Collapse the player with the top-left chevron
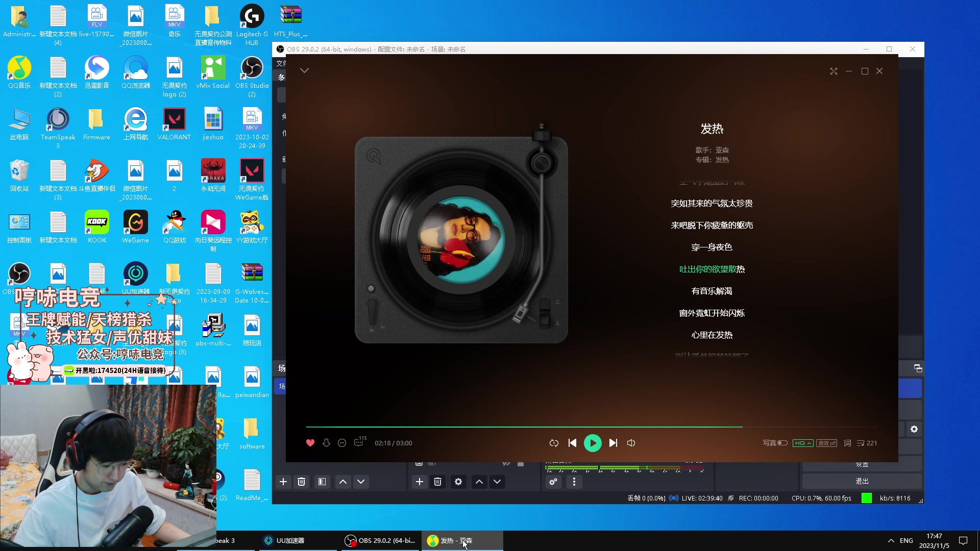 [305, 70]
